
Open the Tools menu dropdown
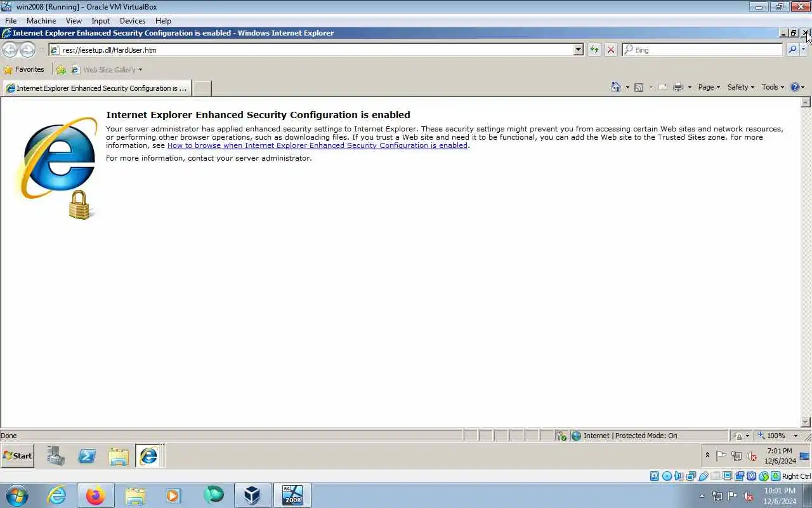tap(773, 87)
